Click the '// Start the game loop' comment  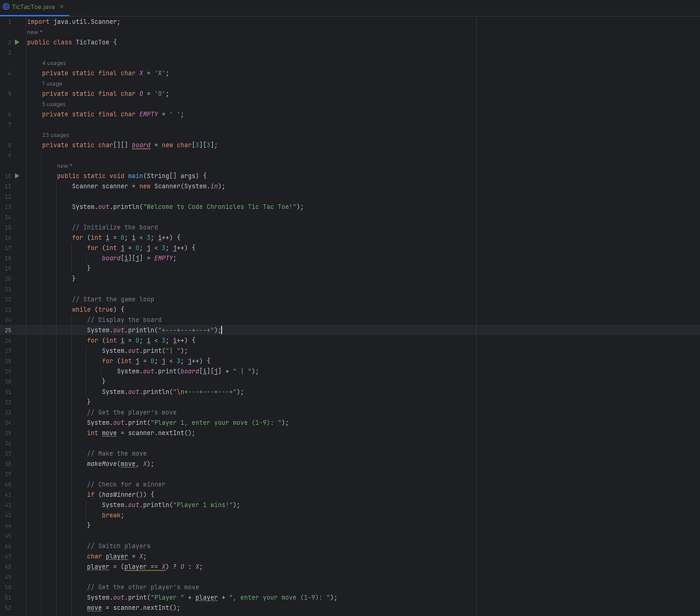[113, 299]
